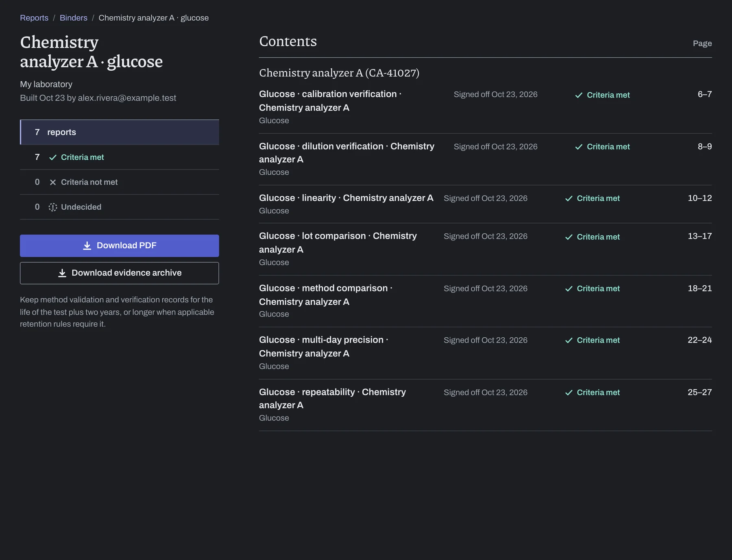Click page range 6–7

click(x=705, y=94)
